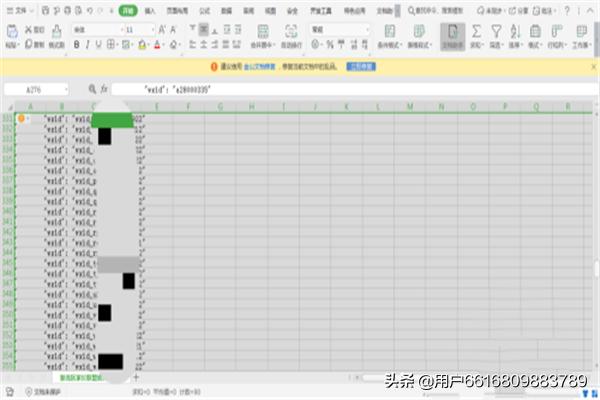Image resolution: width=600 pixels, height=400 pixels.
Task: Click the Increase font size icon
Action: [162, 29]
